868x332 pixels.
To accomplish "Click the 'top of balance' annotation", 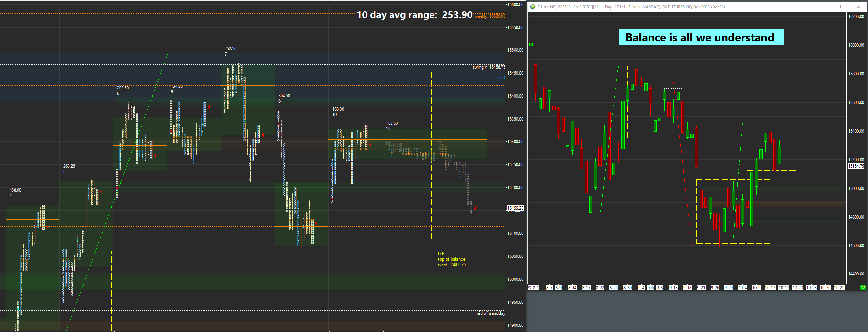I will (452, 259).
